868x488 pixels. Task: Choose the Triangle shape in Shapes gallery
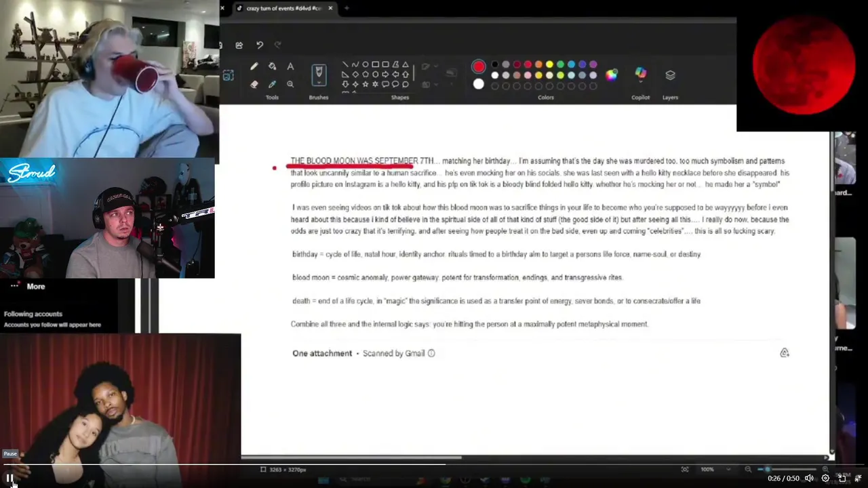406,64
